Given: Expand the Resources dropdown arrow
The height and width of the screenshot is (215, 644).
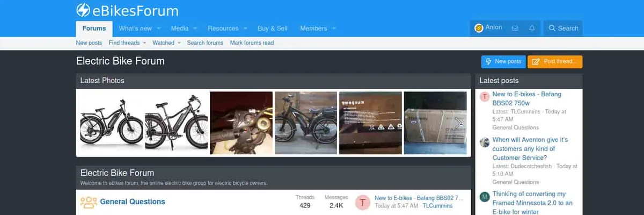Looking at the screenshot, I should point(245,28).
